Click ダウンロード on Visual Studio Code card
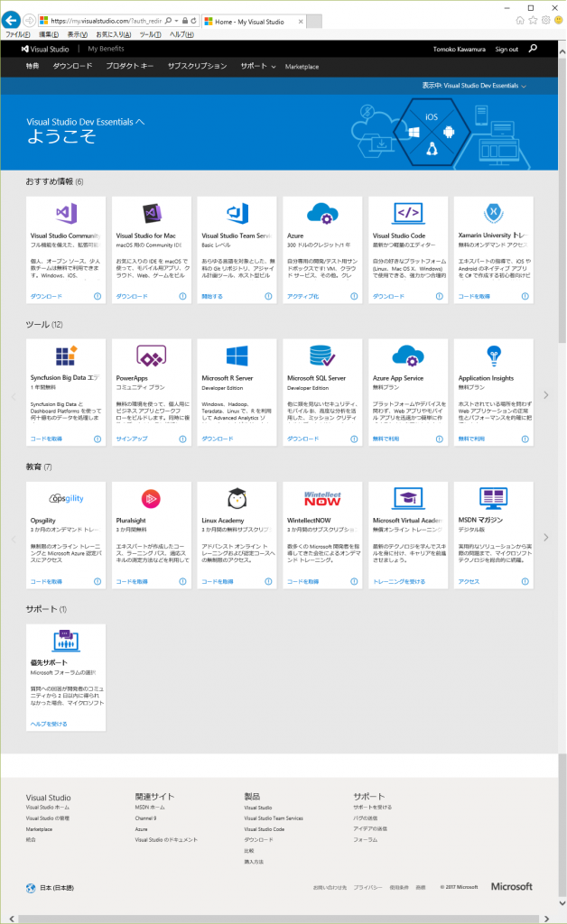The width and height of the screenshot is (567, 924). tap(389, 296)
